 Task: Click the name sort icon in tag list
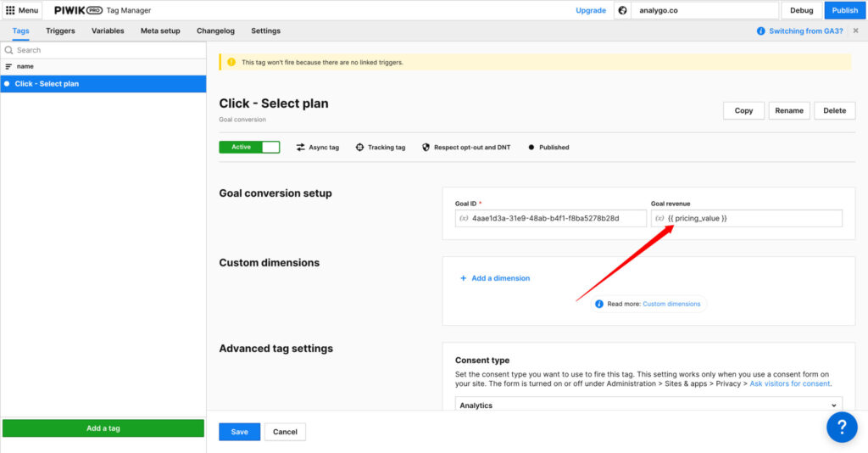(9, 66)
